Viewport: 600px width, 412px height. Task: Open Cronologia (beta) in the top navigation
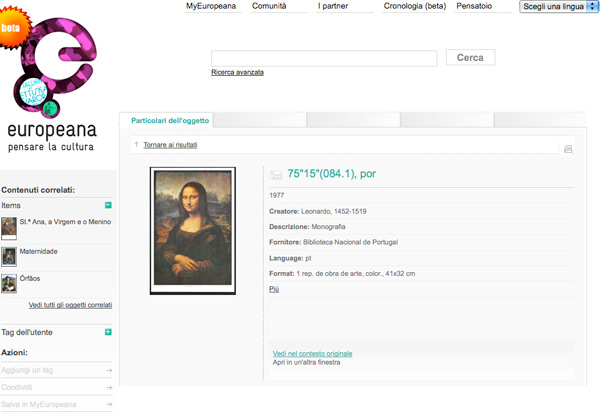tap(414, 7)
